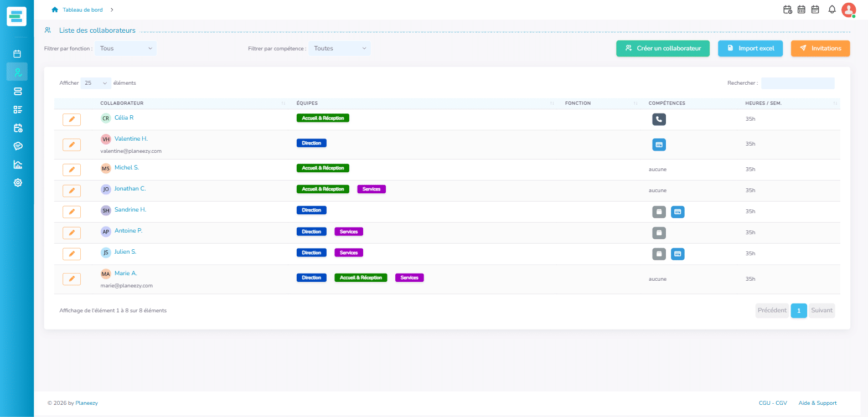Open the planning calendar sidebar icon
The width and height of the screenshot is (868, 417).
[17, 54]
